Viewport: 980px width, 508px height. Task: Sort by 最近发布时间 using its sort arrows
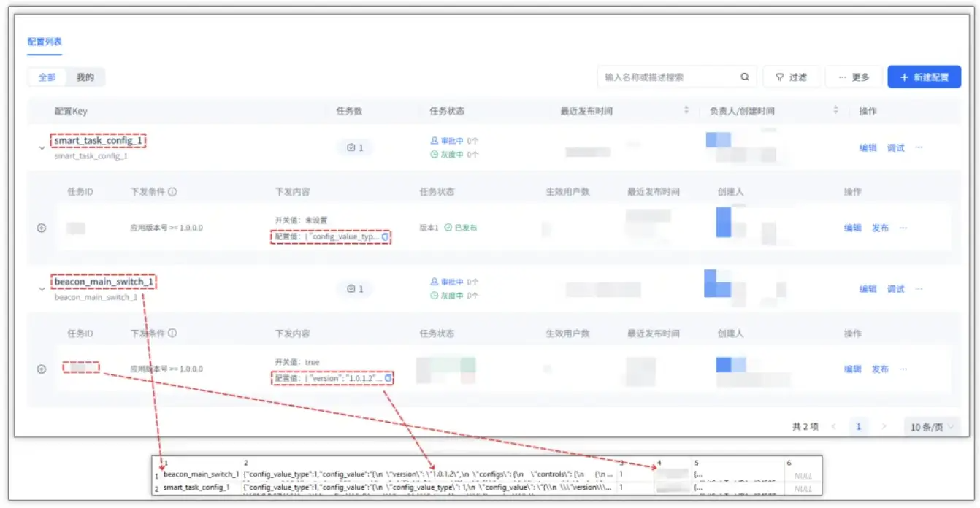click(x=686, y=108)
